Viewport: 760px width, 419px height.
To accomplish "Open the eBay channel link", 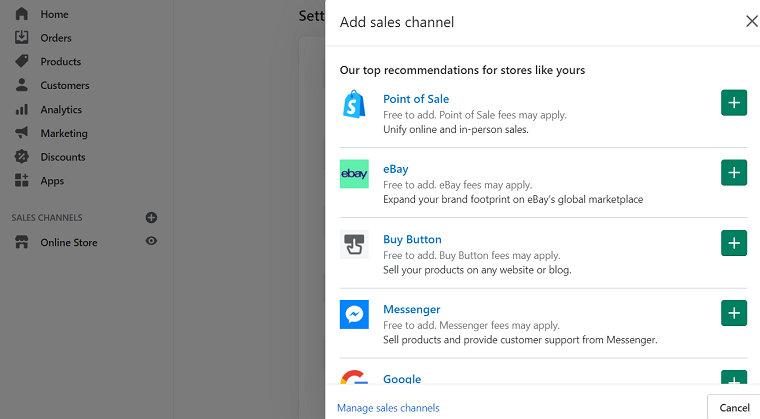I will (x=396, y=169).
